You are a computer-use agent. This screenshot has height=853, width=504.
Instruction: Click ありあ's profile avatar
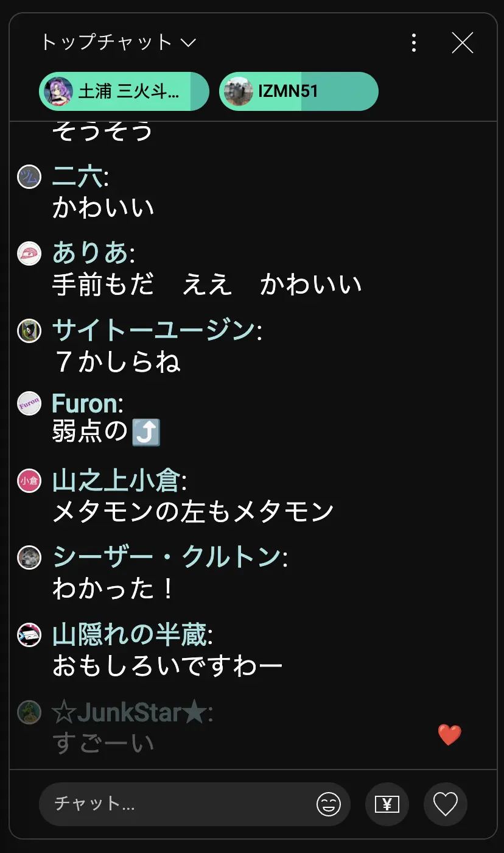29,253
